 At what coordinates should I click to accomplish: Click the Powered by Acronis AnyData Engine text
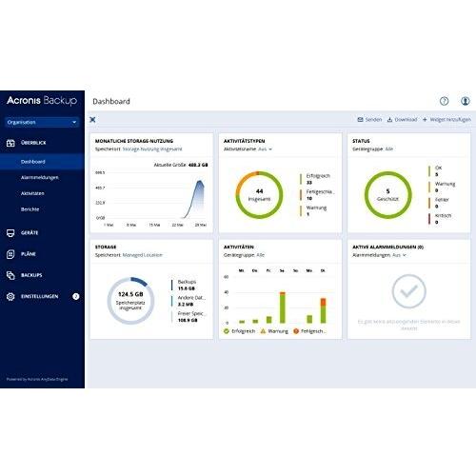tap(37, 379)
